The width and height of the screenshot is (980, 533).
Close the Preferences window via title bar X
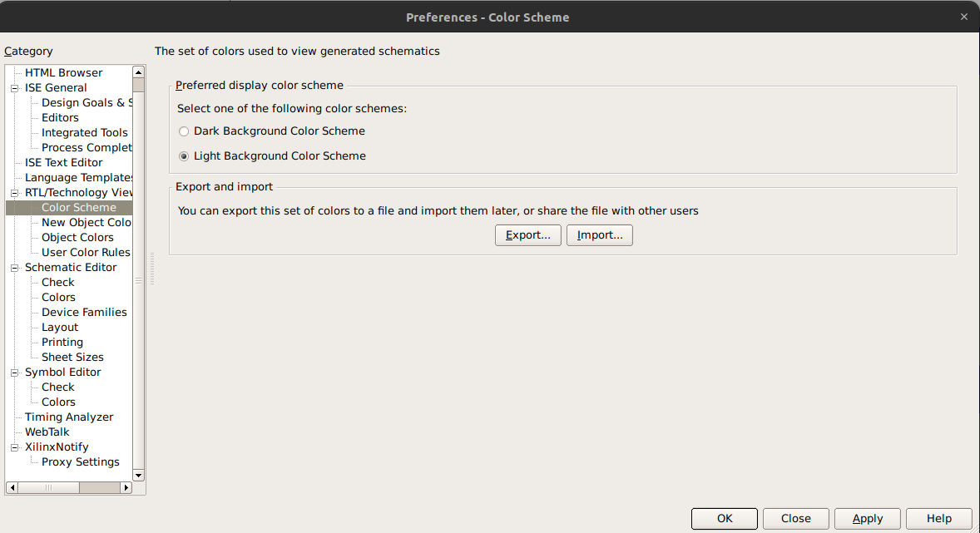pos(964,17)
